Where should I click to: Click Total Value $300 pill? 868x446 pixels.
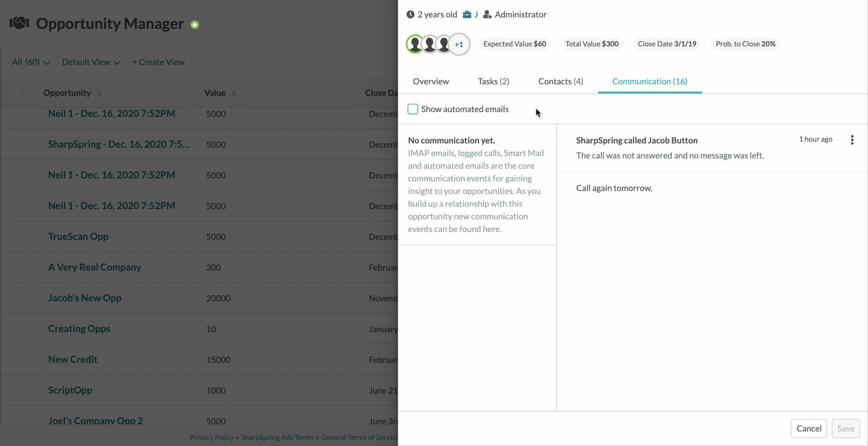pyautogui.click(x=592, y=44)
